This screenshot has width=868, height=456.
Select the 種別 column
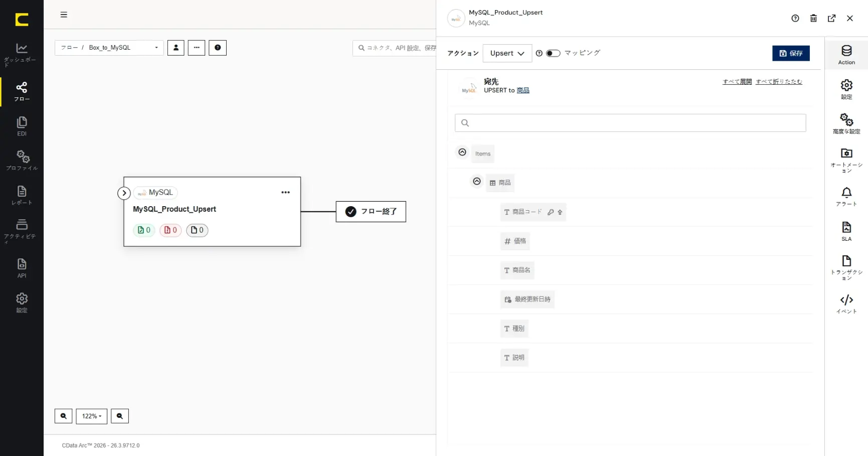(514, 329)
